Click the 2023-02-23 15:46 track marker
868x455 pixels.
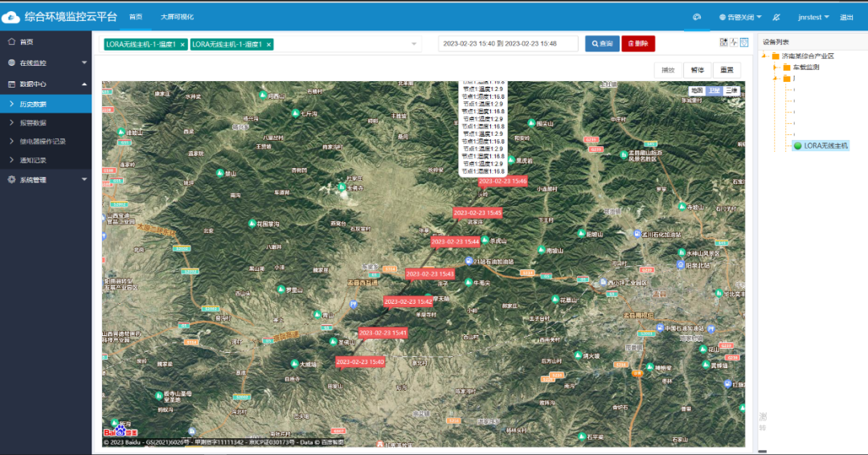tap(502, 182)
